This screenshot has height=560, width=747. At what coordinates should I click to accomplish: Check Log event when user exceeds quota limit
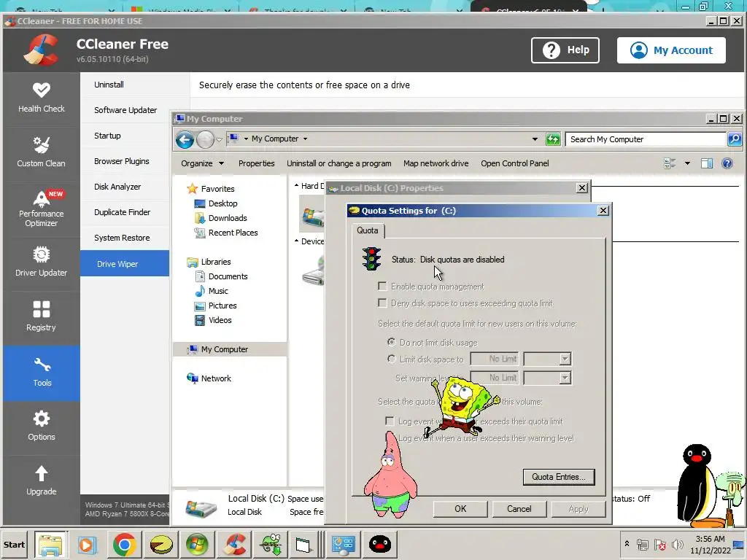coord(390,421)
